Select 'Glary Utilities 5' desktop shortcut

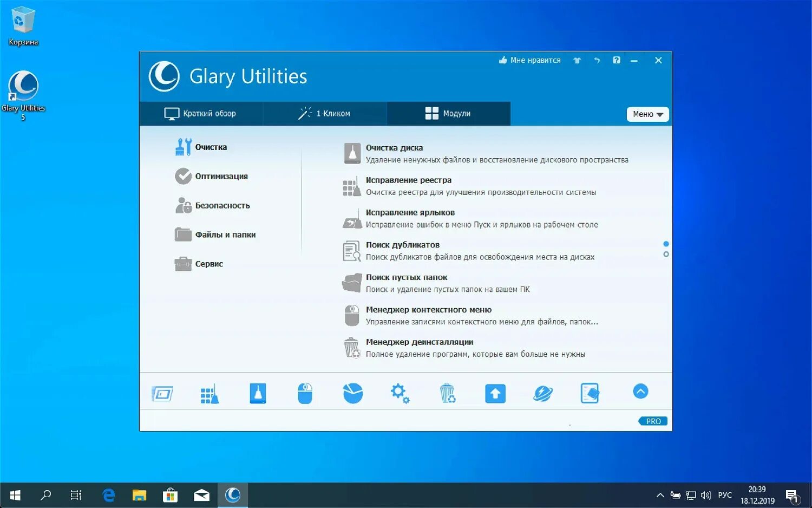click(x=23, y=95)
